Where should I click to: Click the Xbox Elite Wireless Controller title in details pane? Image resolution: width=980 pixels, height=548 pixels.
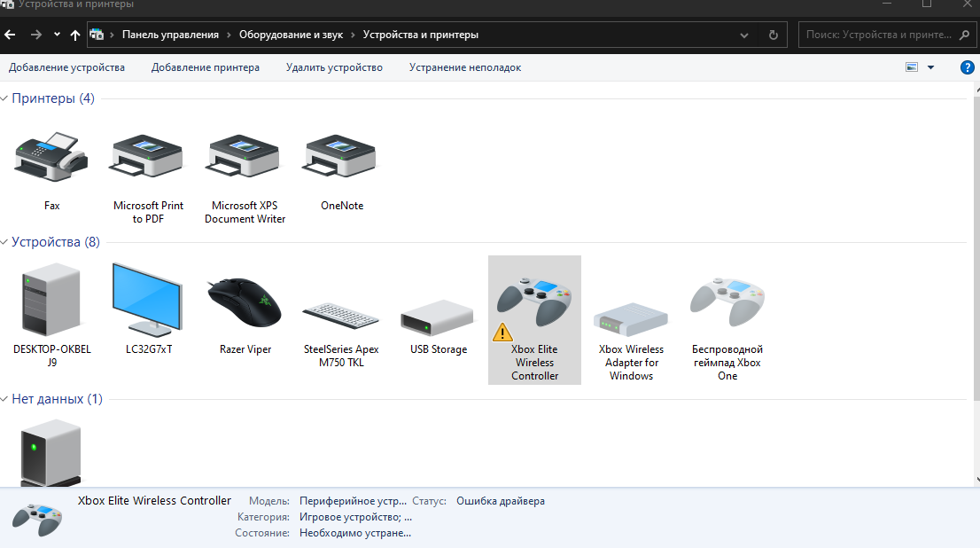(154, 500)
